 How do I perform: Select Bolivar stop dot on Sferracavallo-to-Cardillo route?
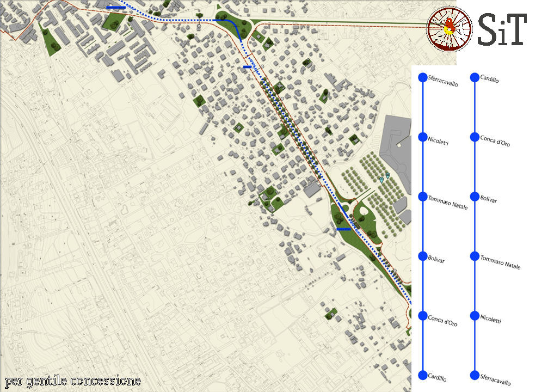[x=422, y=256]
